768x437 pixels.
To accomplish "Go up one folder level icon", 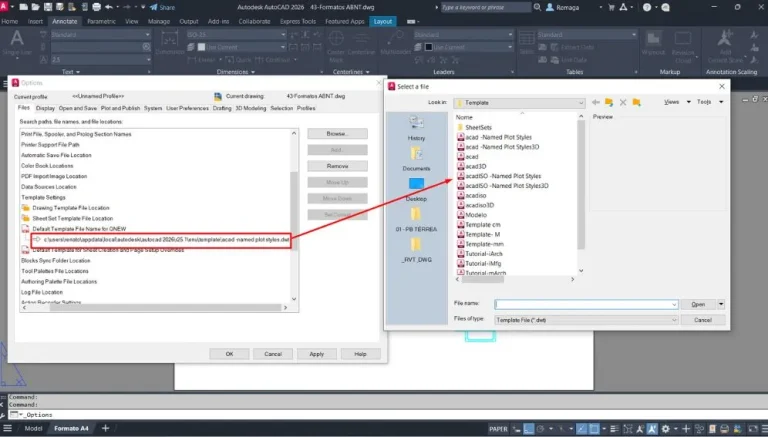I will [x=609, y=102].
